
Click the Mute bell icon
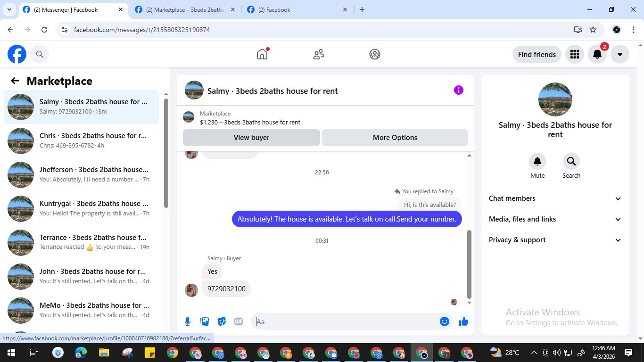pos(537,162)
